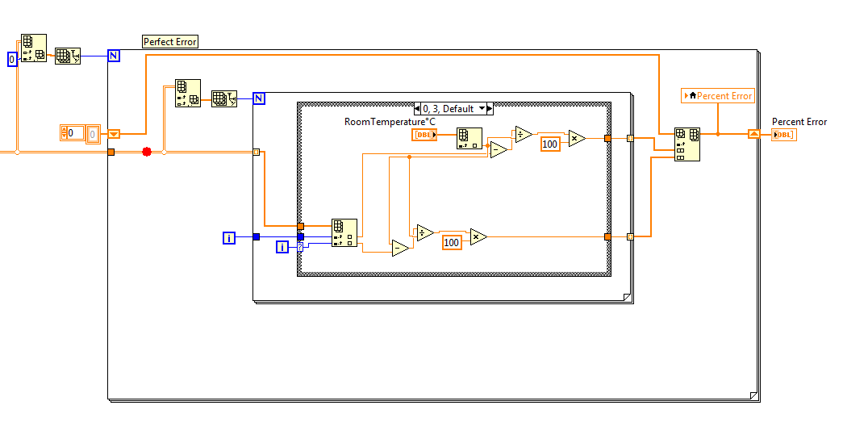Screen dimensions: 868x439
Task: Select the left shift register down arrow
Action: (114, 134)
